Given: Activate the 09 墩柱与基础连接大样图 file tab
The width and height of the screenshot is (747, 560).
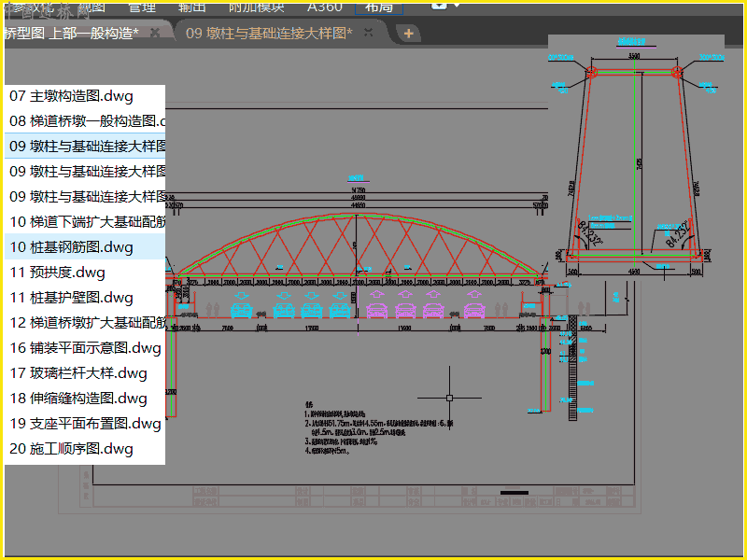Looking at the screenshot, I should (268, 34).
